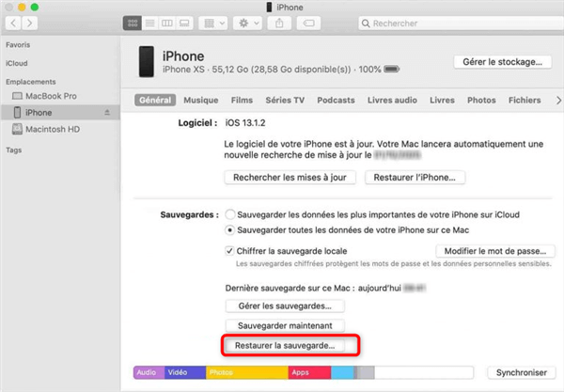Screen dimensions: 564x392
Task: Select backup to this Mac radio option
Action: click(x=230, y=230)
